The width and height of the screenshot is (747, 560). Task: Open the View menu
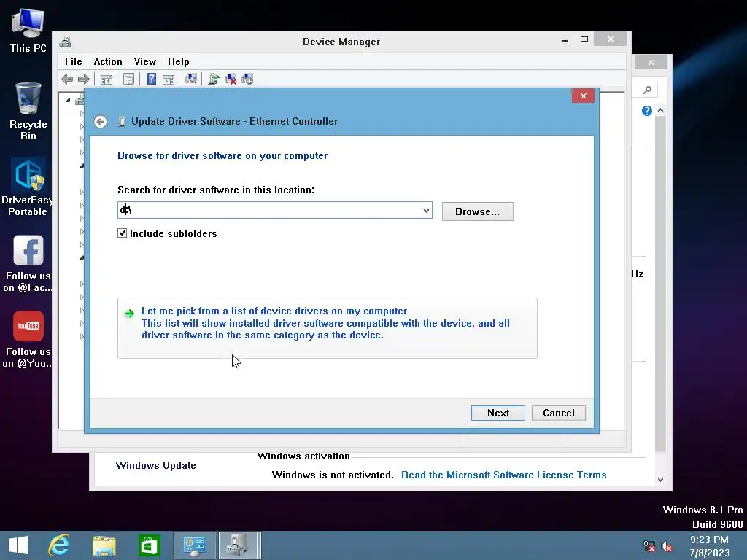click(x=145, y=61)
